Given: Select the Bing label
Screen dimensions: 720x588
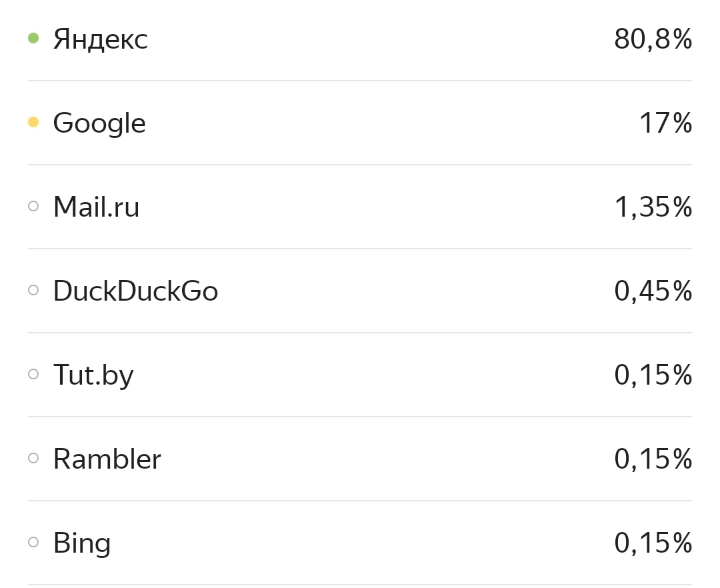Looking at the screenshot, I should click(82, 543).
